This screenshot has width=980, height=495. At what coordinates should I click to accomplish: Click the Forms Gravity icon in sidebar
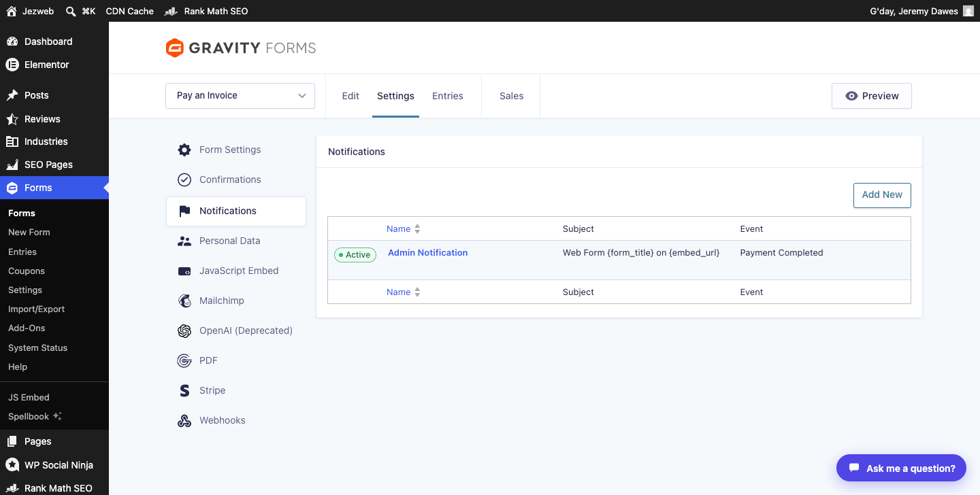point(12,188)
